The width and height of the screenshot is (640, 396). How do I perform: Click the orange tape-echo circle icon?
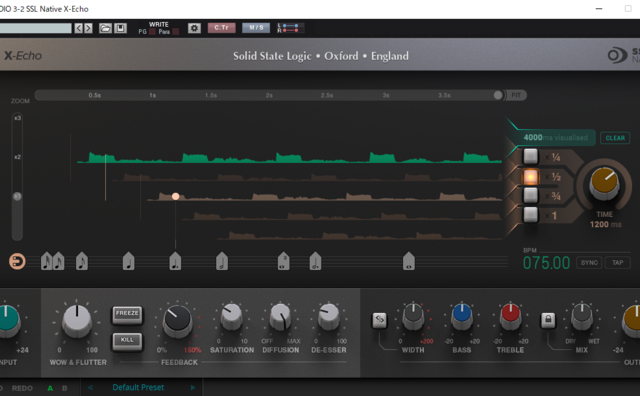17,261
